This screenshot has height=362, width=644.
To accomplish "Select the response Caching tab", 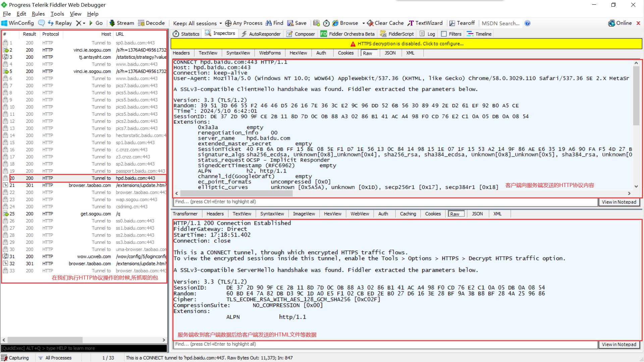I will (408, 214).
